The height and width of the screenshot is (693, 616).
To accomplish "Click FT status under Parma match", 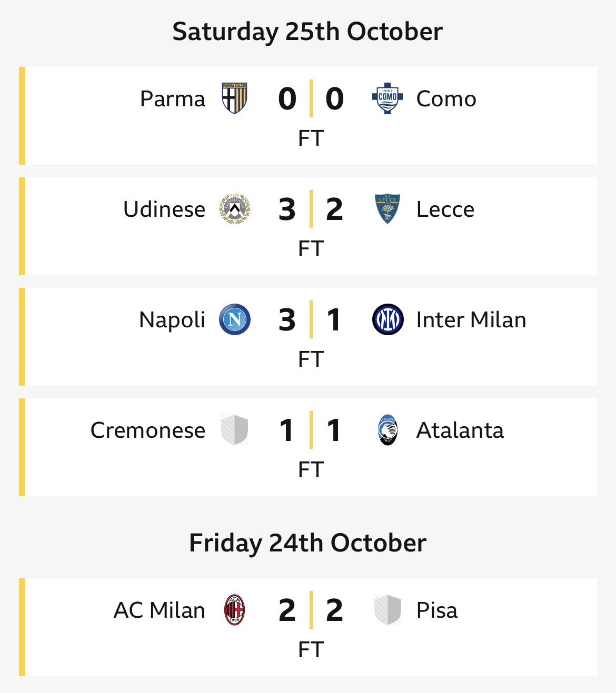I will click(x=311, y=138).
